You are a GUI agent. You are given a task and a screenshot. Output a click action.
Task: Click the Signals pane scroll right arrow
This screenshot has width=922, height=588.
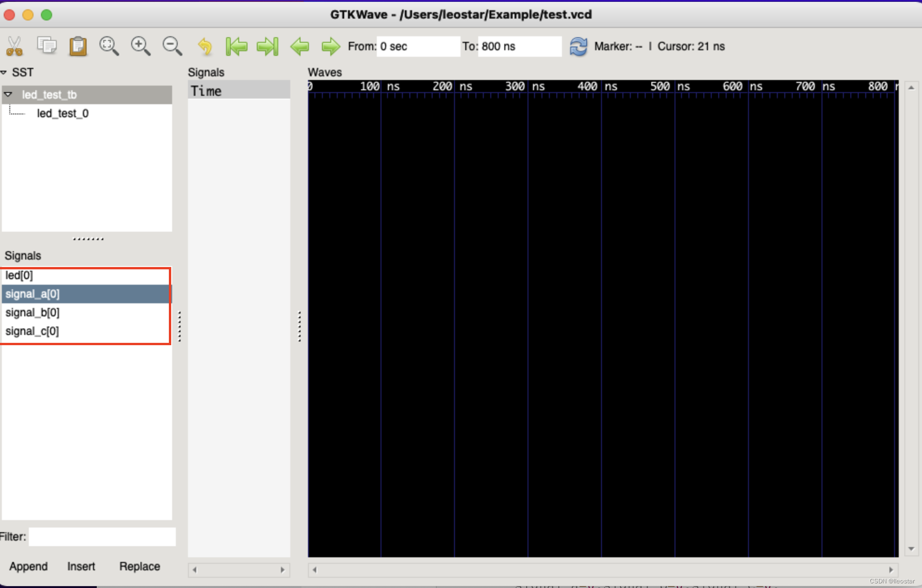click(282, 570)
